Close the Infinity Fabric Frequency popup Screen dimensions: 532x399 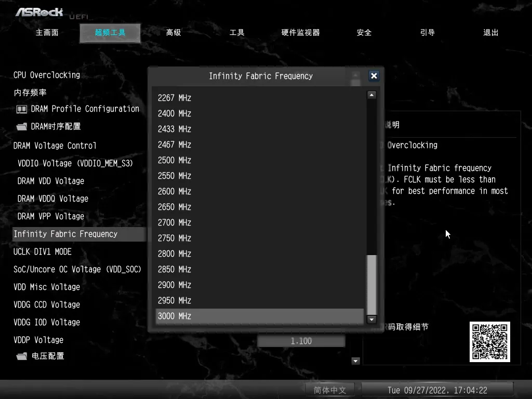pyautogui.click(x=374, y=76)
